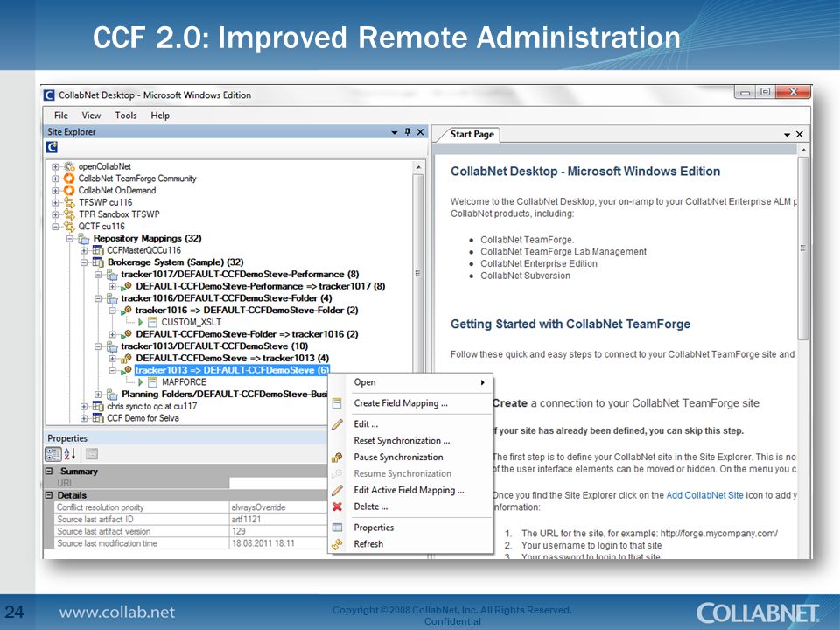Collapse the Repository Mappings (32) node
The width and height of the screenshot is (840, 630).
click(70, 238)
